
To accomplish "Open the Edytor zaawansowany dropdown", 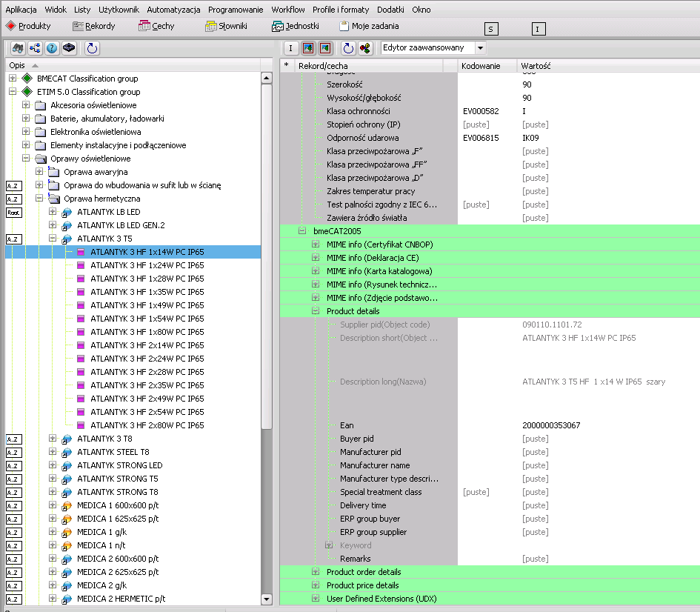I will click(x=480, y=47).
